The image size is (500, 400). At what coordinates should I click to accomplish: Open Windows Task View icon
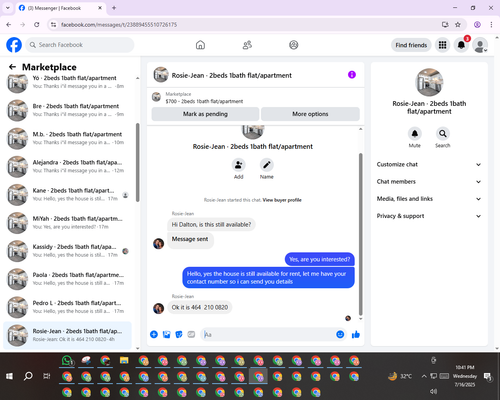click(47, 376)
